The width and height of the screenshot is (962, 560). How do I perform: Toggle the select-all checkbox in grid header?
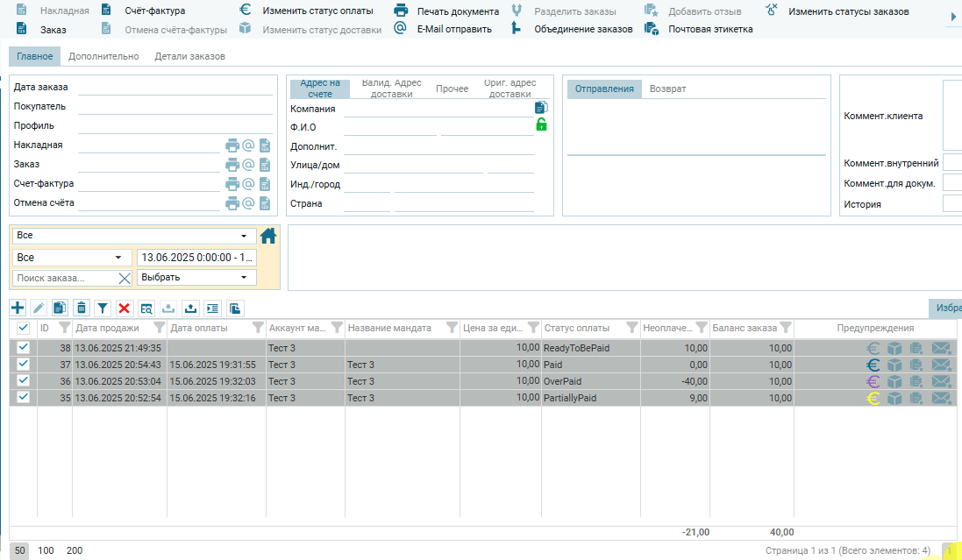click(x=24, y=328)
